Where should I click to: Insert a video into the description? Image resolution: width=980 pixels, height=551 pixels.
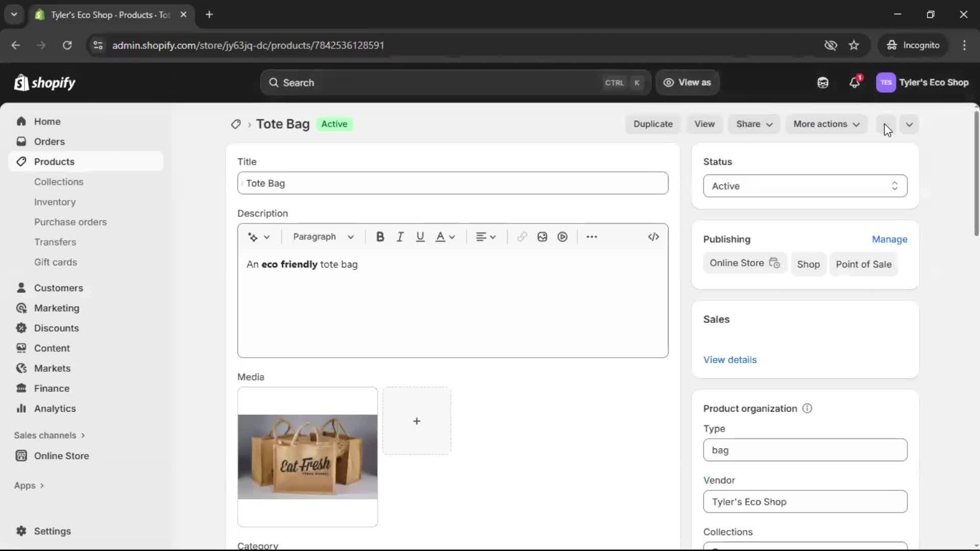pyautogui.click(x=562, y=236)
